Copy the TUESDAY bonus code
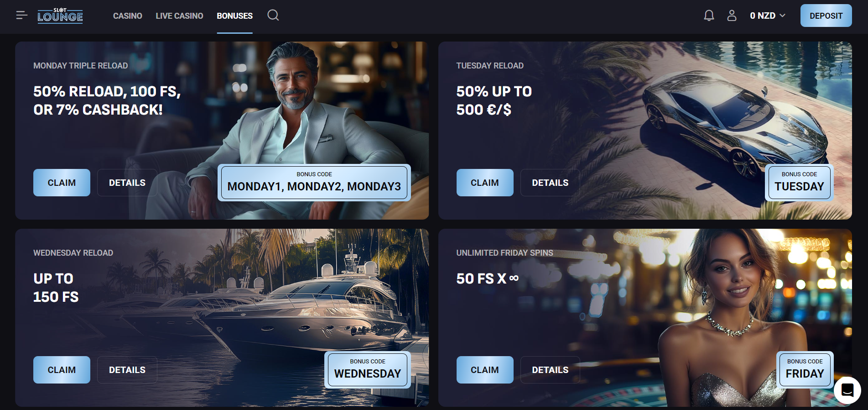 point(799,183)
